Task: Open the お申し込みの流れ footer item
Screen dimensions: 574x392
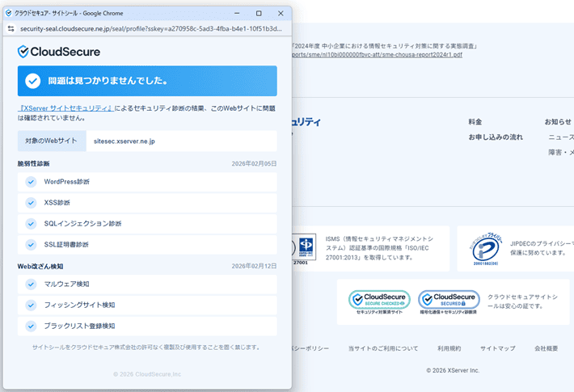Action: tap(495, 137)
